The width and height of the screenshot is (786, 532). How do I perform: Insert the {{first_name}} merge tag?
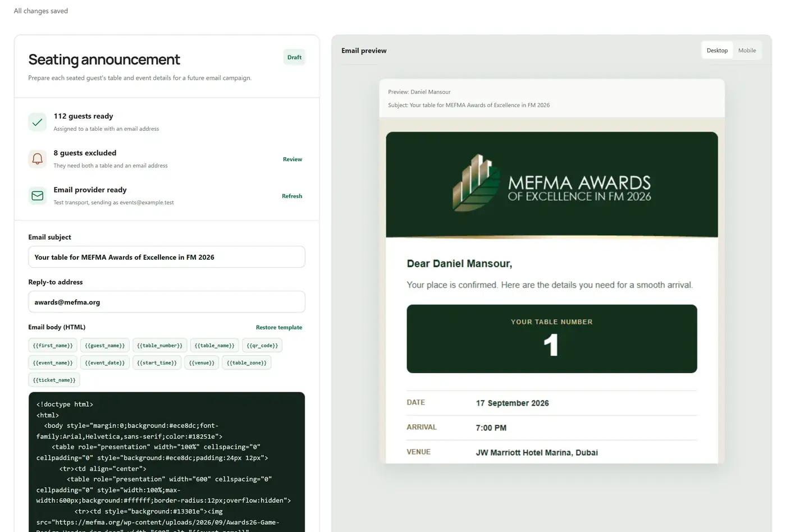(x=53, y=346)
